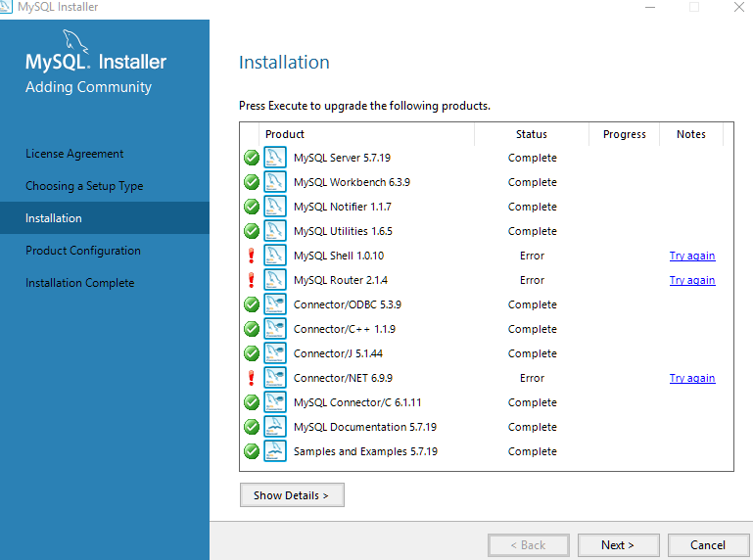Click red error mark beside MySQL Shell
Viewport: 753px width, 560px height.
(x=251, y=256)
